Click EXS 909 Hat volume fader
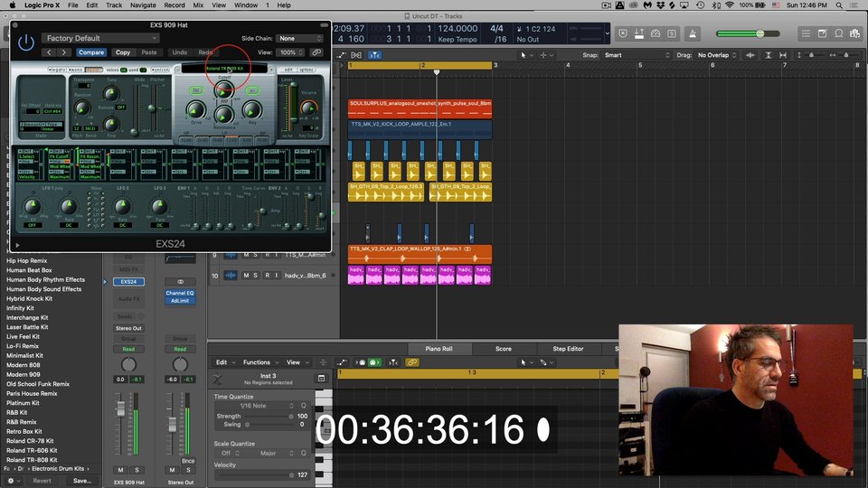This screenshot has width=868, height=488. 120,410
